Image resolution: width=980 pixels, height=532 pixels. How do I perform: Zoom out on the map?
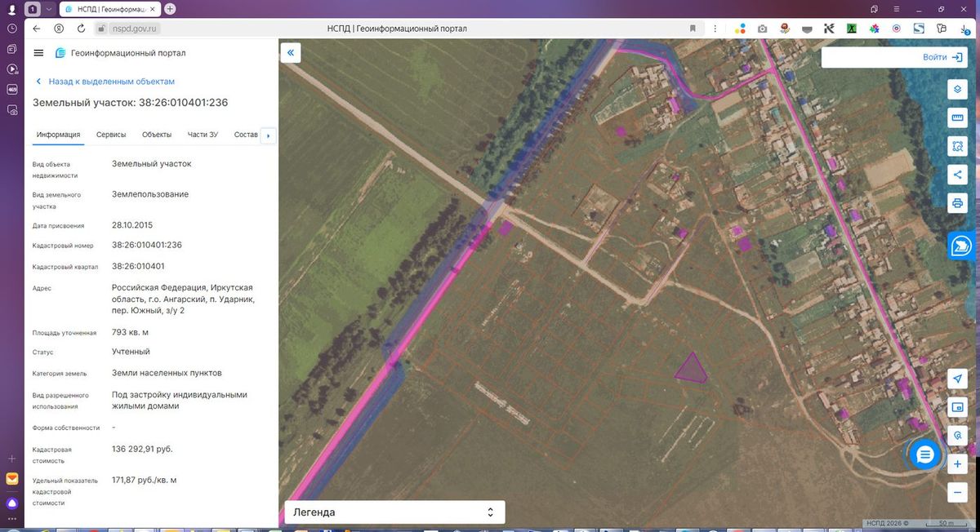(x=958, y=492)
